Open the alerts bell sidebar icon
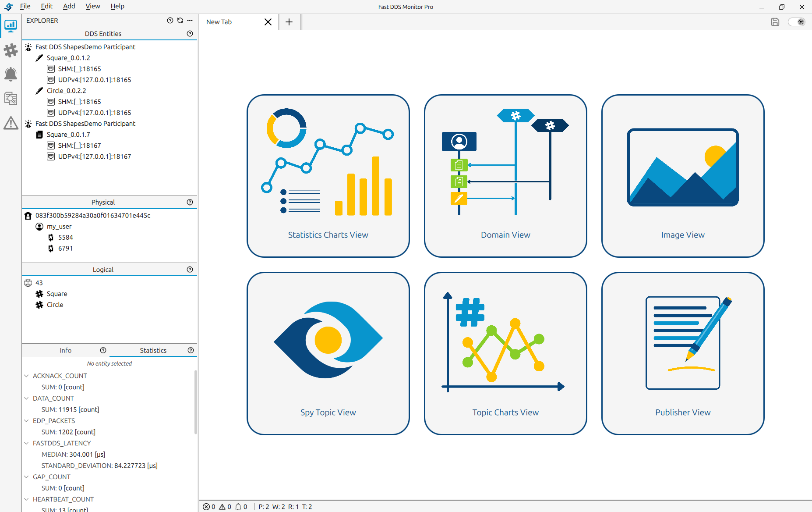The width and height of the screenshot is (812, 512). pyautogui.click(x=11, y=75)
